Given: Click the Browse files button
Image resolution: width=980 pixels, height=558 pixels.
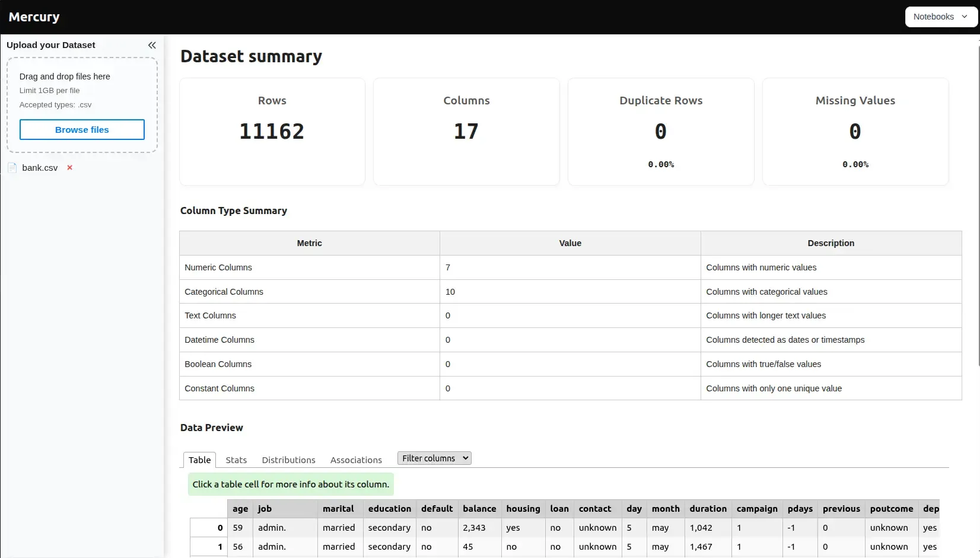Looking at the screenshot, I should coord(82,130).
